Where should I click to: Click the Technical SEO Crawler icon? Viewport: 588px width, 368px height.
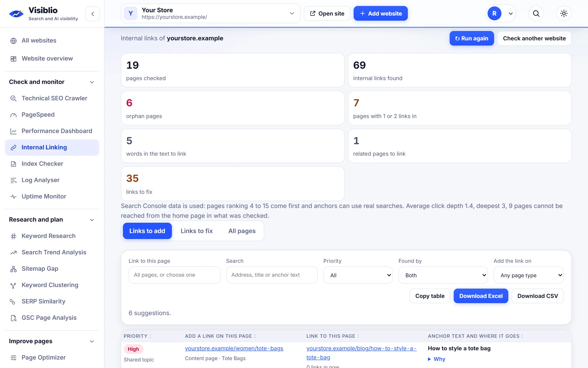click(13, 98)
